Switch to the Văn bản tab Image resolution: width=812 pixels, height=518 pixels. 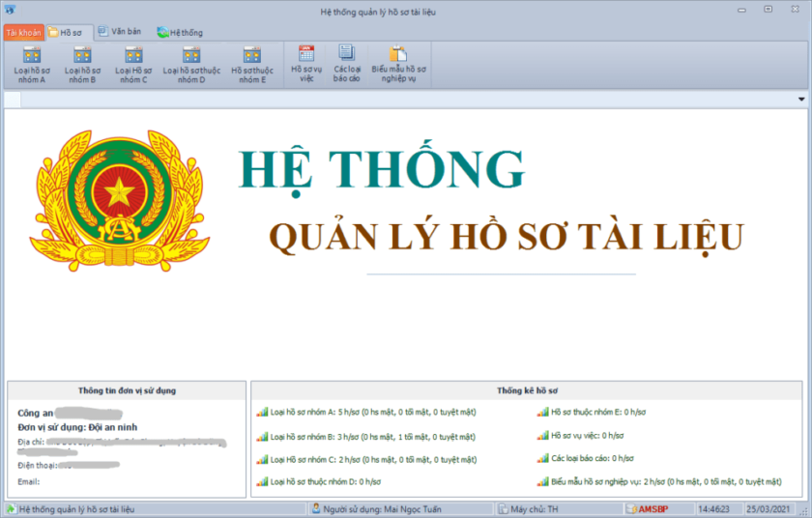point(119,32)
